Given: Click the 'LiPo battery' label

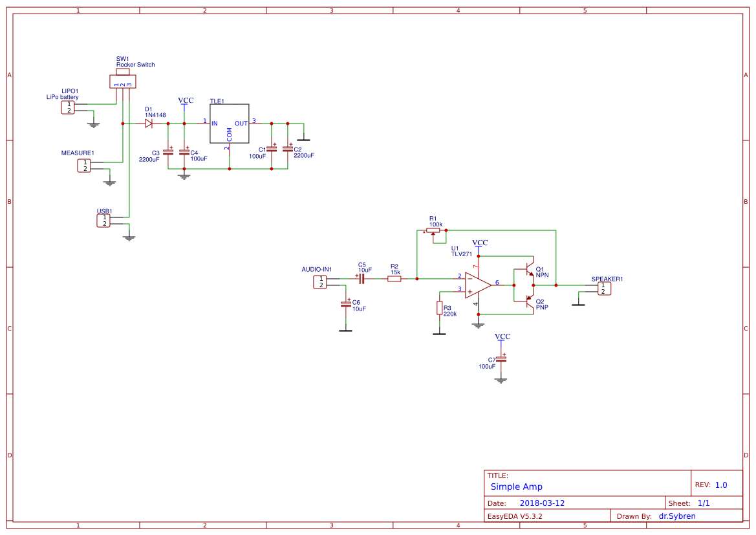Looking at the screenshot, I should [x=62, y=97].
